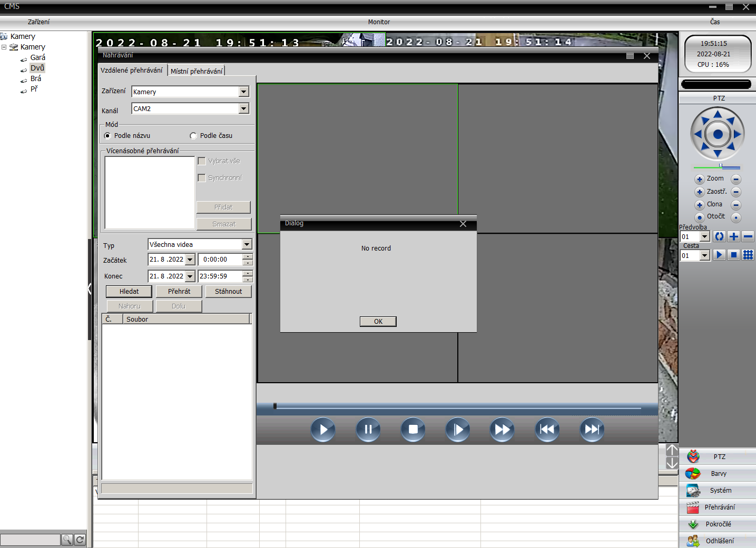Open the Začátek date dropdown
Image resolution: width=756 pixels, height=548 pixels.
pos(190,260)
